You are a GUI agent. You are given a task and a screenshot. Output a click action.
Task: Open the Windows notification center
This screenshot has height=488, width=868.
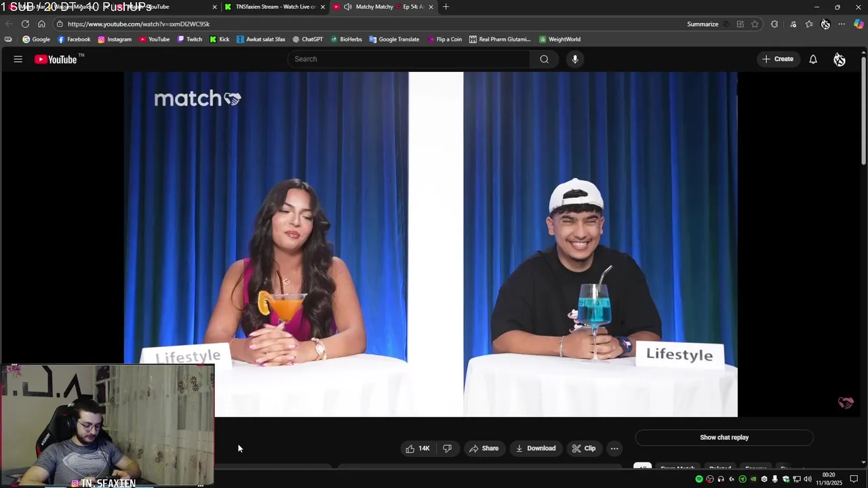[854, 479]
